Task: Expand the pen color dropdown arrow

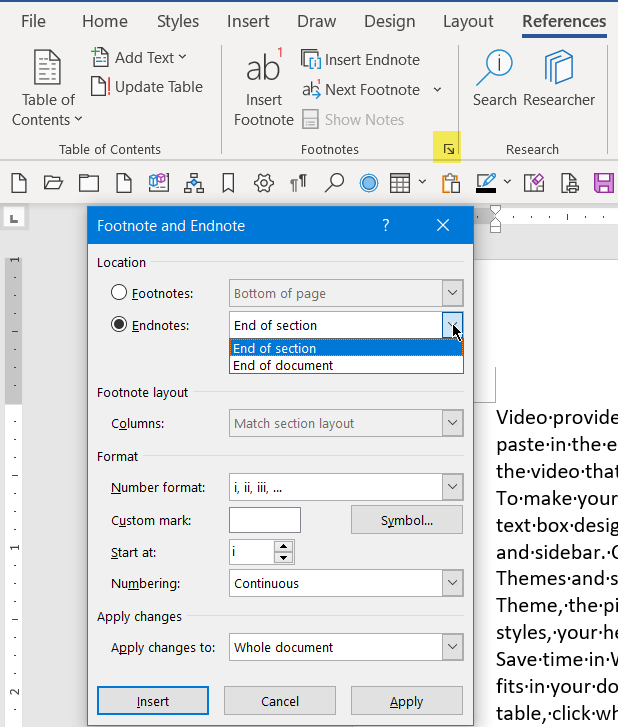Action: (507, 182)
